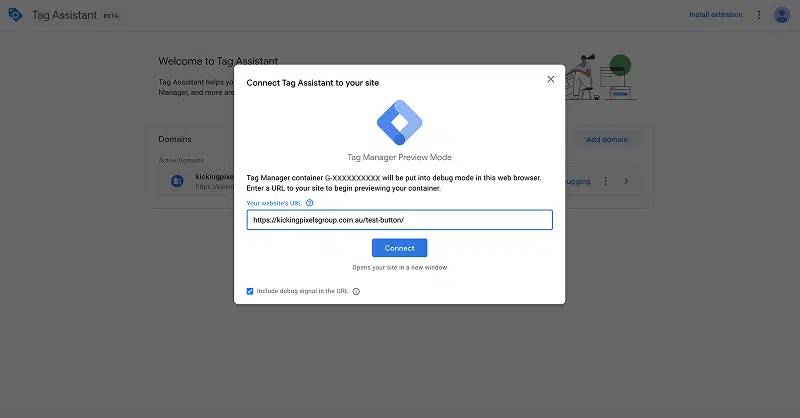
Task: Click info icon next to debug signal option
Action: pos(356,291)
